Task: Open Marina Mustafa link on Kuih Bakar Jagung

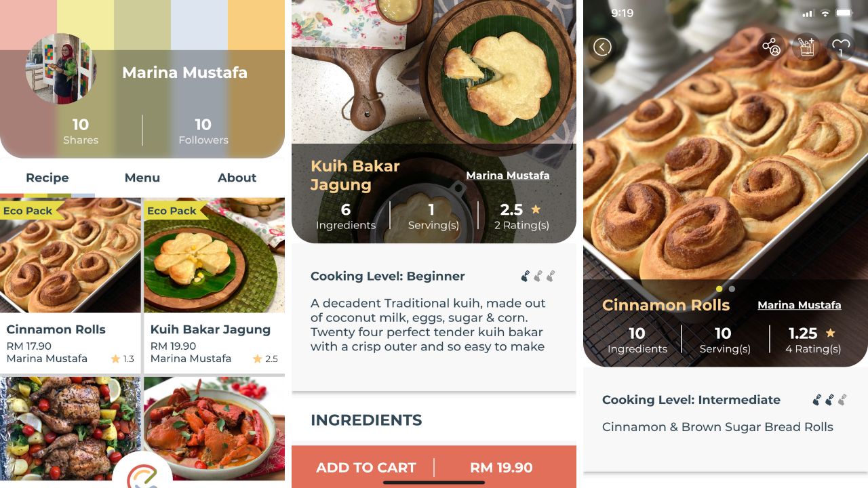Action: [x=508, y=175]
